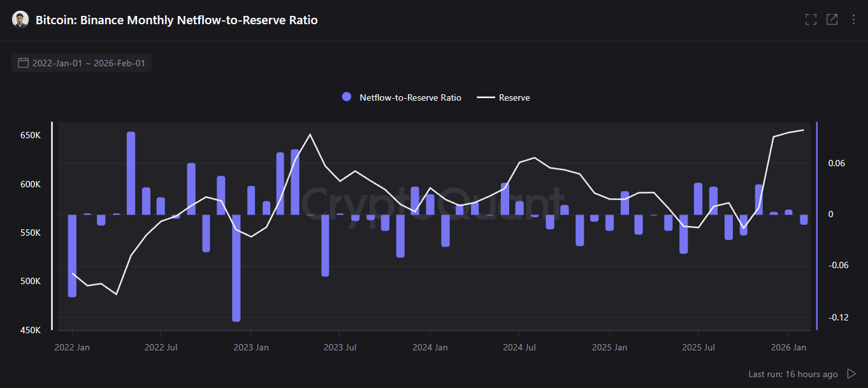Click the fullscreen expand icon
The height and width of the screenshot is (388, 868).
tap(811, 20)
